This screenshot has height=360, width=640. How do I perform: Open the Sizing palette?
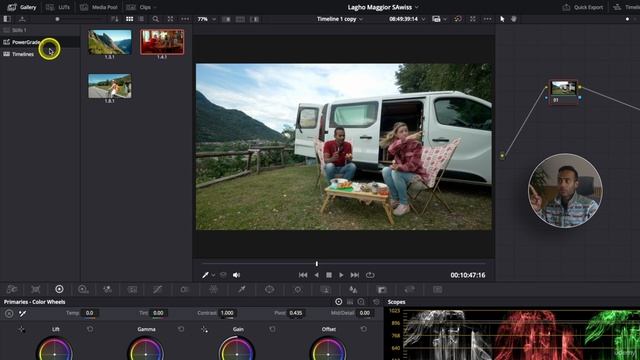click(409, 289)
